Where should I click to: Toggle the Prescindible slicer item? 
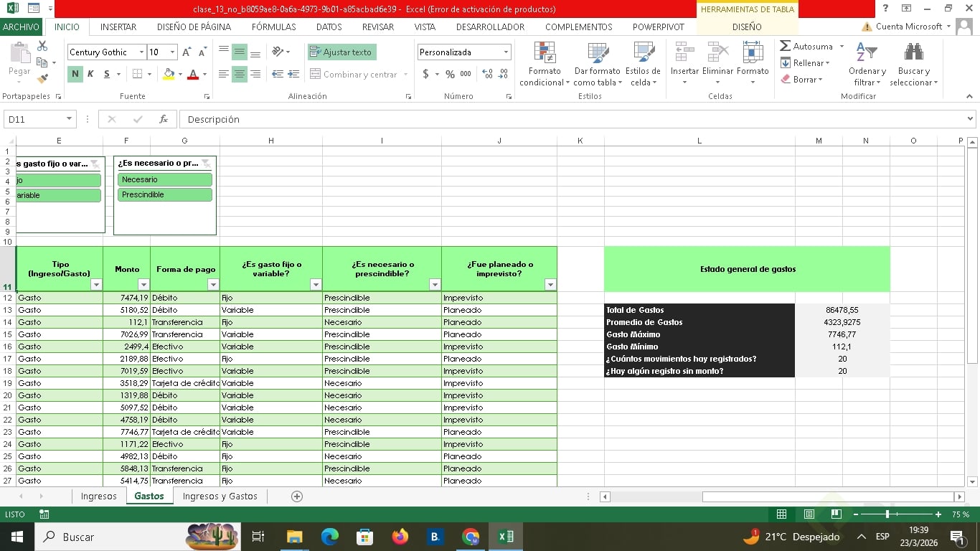165,194
